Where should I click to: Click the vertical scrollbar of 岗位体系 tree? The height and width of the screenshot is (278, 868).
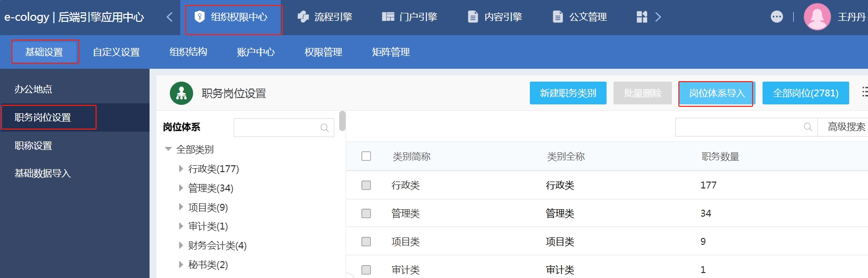click(342, 121)
